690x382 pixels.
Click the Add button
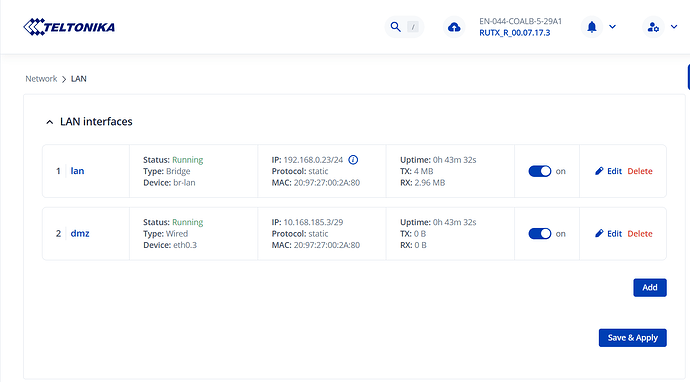[650, 287]
